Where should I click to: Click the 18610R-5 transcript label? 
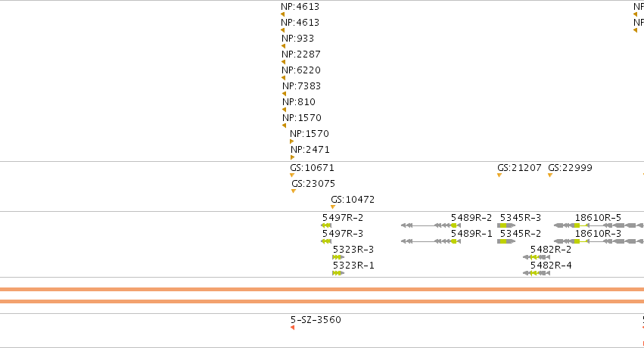[598, 218]
